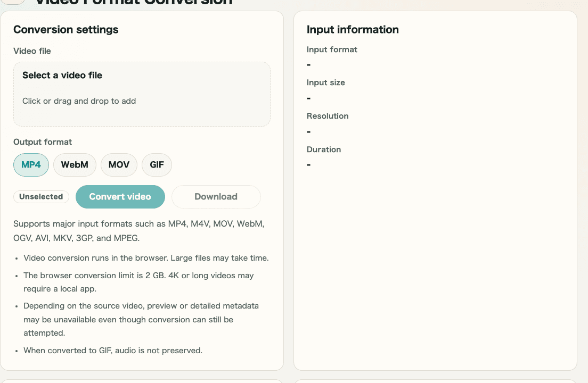Screen dimensions: 588x383
Task: Click the Download button
Action: [216, 197]
